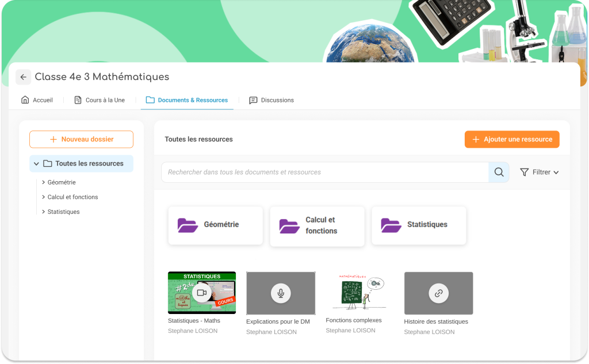Click the video camera icon on Statistiques thumbnail
Image resolution: width=589 pixels, height=364 pixels.
click(x=201, y=293)
